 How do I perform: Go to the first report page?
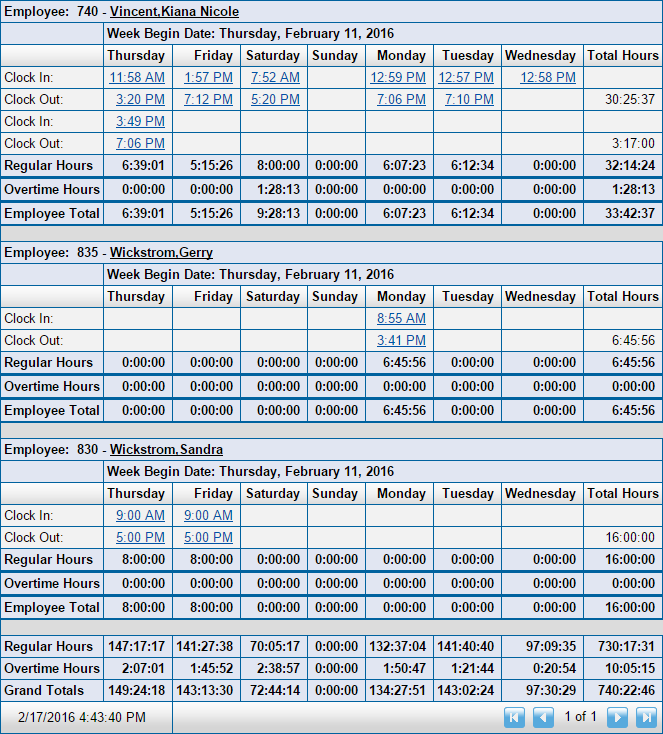pyautogui.click(x=514, y=717)
